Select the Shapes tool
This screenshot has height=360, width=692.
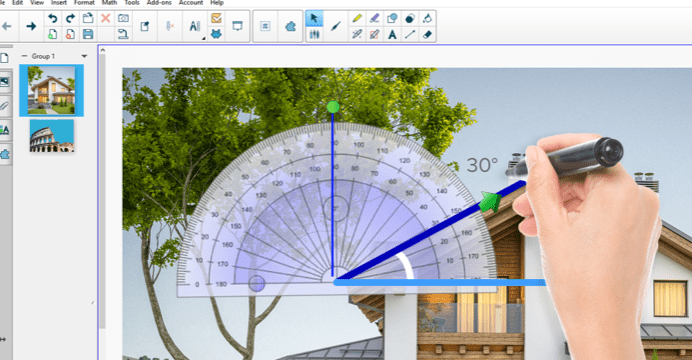click(x=392, y=18)
